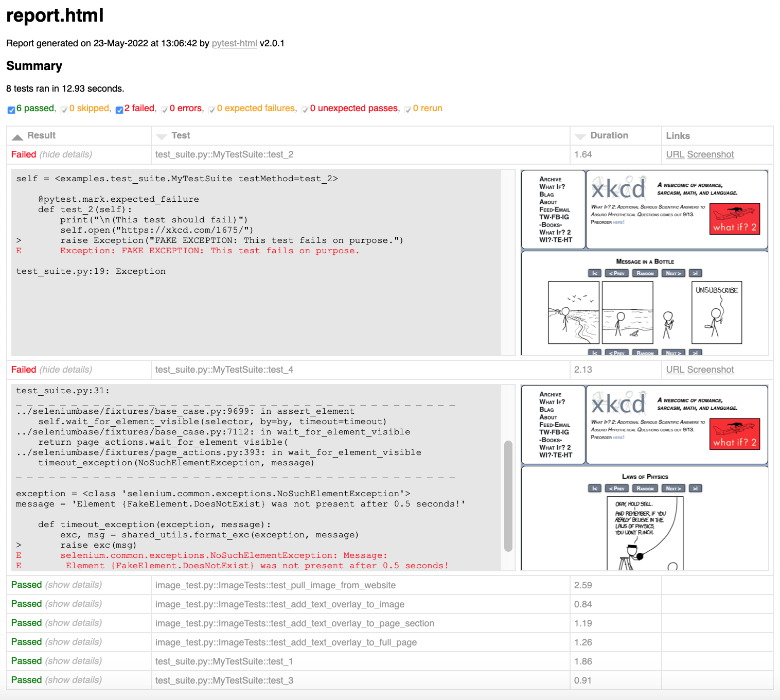The height and width of the screenshot is (700, 780).
Task: Click the Result column sort arrow
Action: 17,135
